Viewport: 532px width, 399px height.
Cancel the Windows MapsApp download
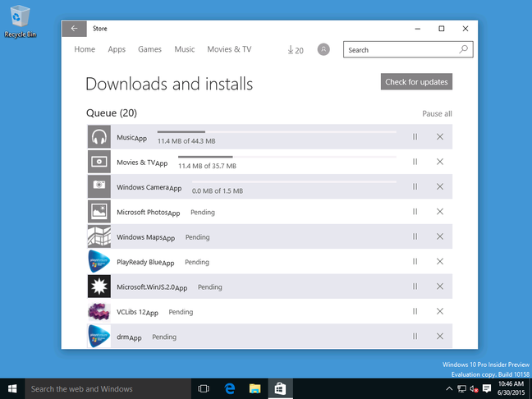[440, 236]
